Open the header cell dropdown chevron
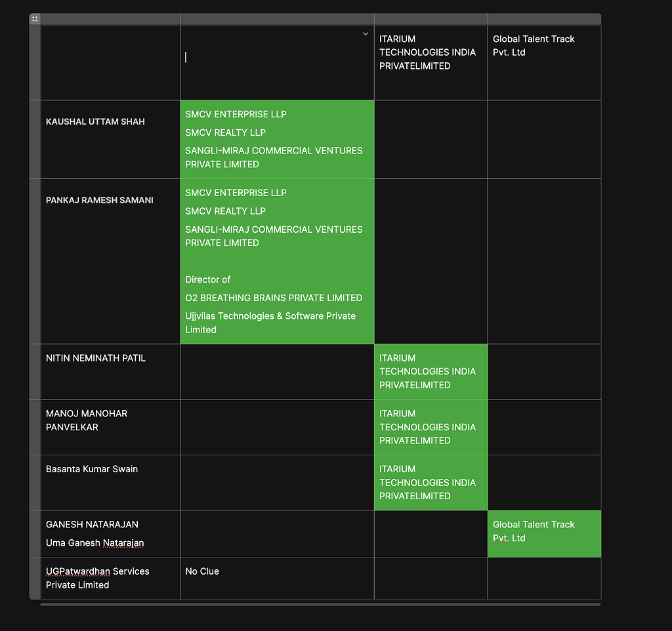672x631 pixels. point(366,34)
